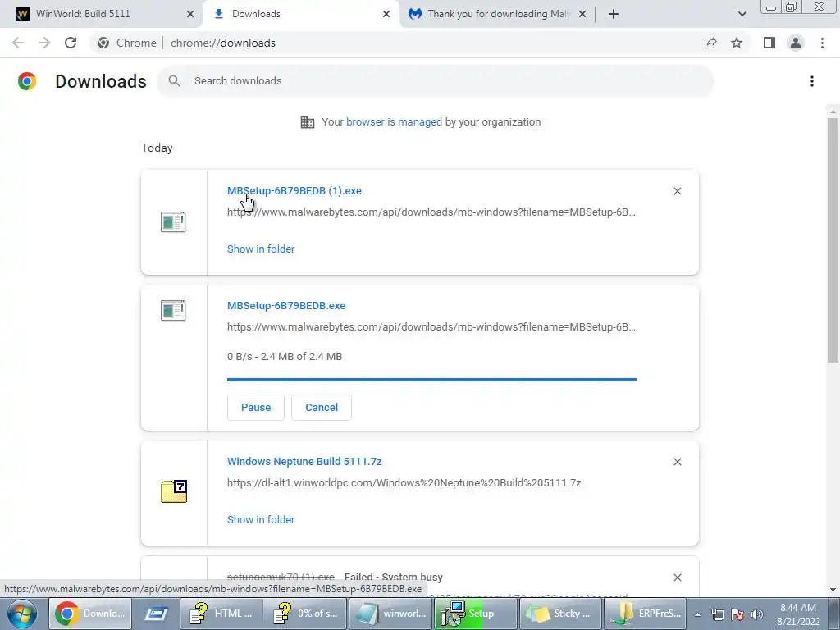Click the volume speaker tray icon
The image size is (840, 630).
click(x=757, y=614)
